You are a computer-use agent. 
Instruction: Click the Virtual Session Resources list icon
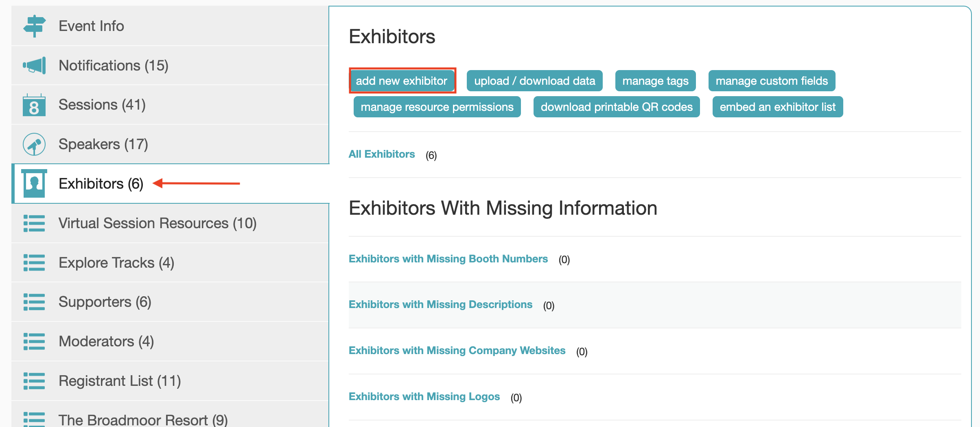34,223
